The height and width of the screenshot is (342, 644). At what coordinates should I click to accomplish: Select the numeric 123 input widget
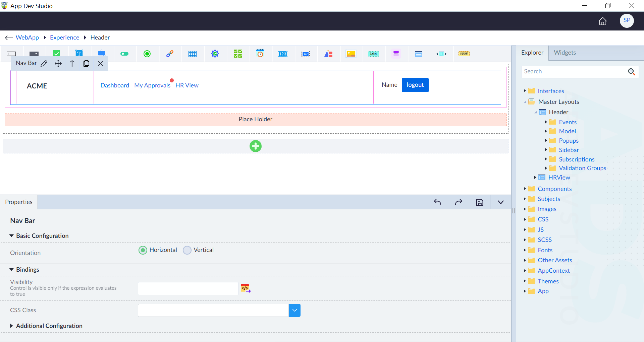(x=283, y=54)
